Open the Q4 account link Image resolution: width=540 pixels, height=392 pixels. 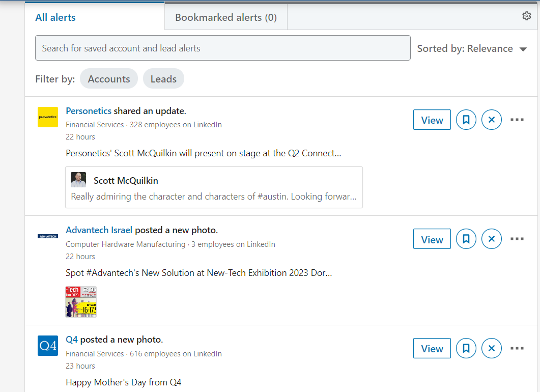[x=72, y=340]
